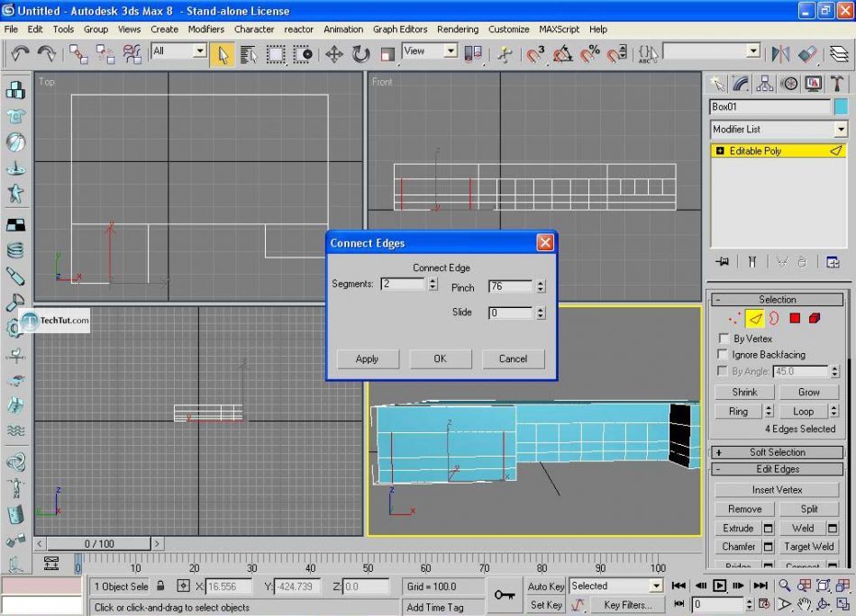
Task: Expand the Soft Selection rollout
Action: [777, 452]
